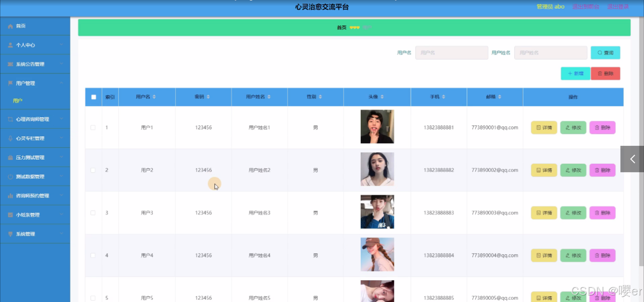Click the home icon beside 首页

(10, 26)
